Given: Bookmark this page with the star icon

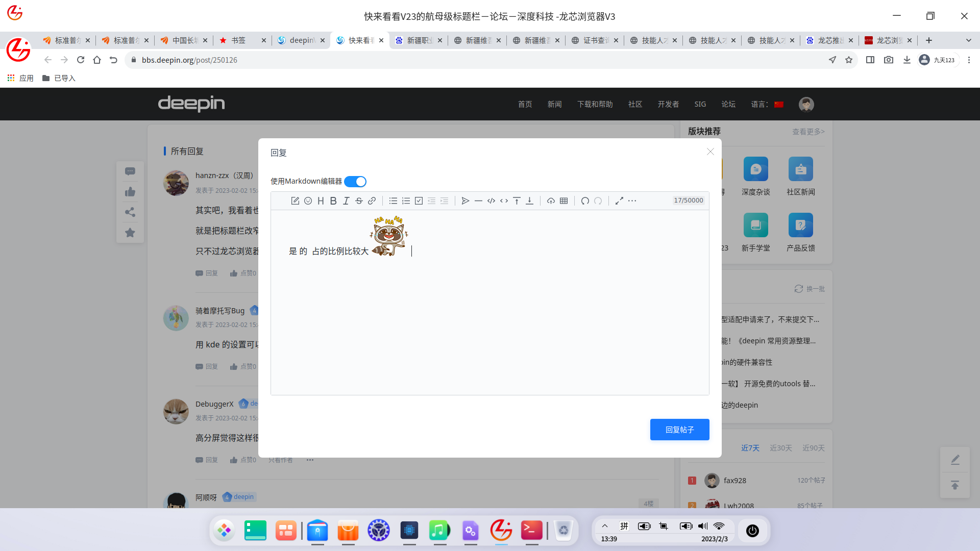Looking at the screenshot, I should coord(849,60).
